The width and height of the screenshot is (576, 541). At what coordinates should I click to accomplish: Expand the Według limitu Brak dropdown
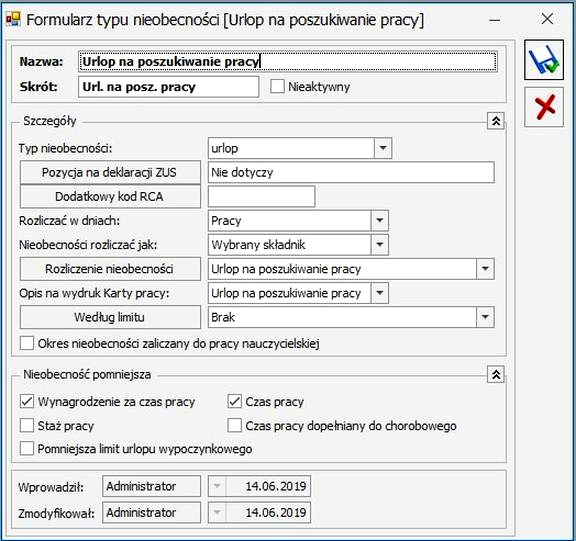(x=485, y=317)
